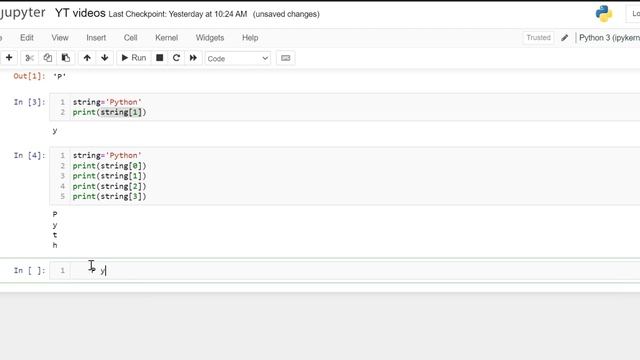This screenshot has height=360, width=640.
Task: Click the unsaved changes status text
Action: [286, 14]
